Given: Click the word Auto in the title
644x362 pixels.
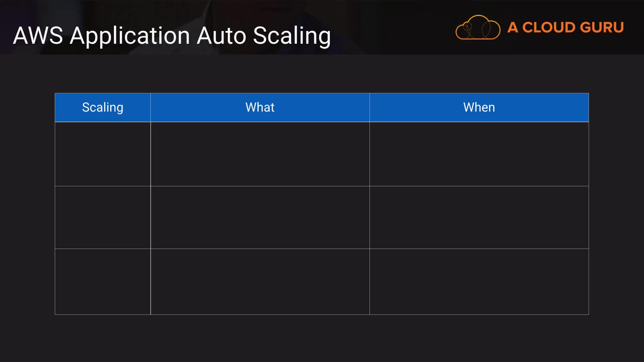Looking at the screenshot, I should coord(221,36).
